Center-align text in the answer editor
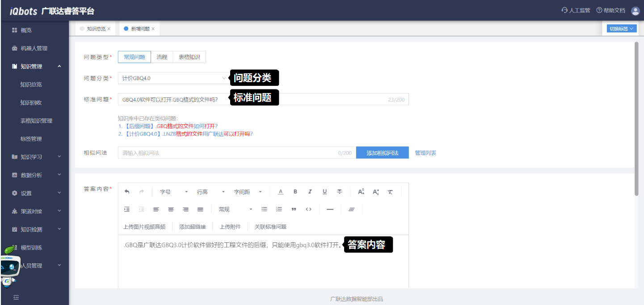The image size is (644, 305). pyautogui.click(x=171, y=209)
